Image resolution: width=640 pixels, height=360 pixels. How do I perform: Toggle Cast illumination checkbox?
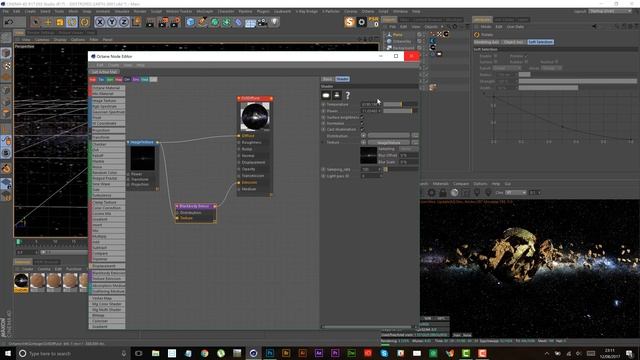point(362,129)
